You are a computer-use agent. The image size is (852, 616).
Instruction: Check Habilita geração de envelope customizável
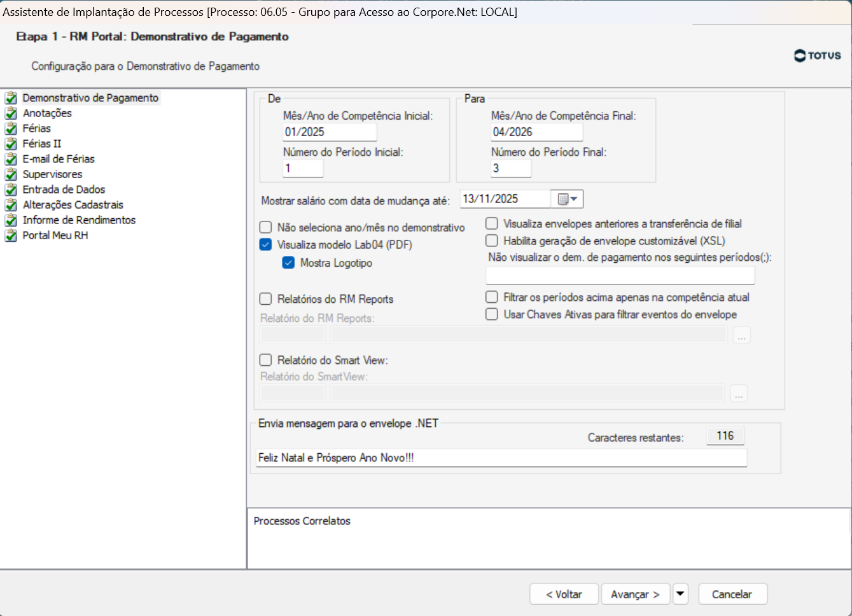pyautogui.click(x=492, y=241)
